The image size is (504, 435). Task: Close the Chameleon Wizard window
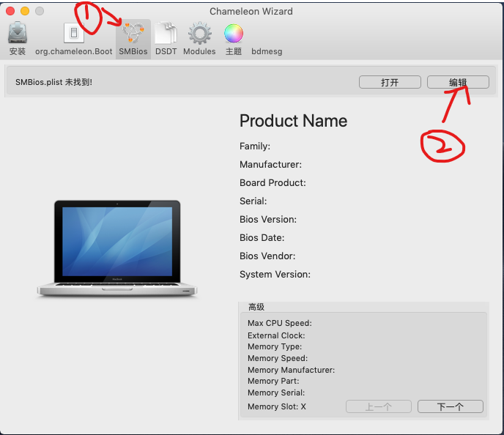pyautogui.click(x=10, y=11)
